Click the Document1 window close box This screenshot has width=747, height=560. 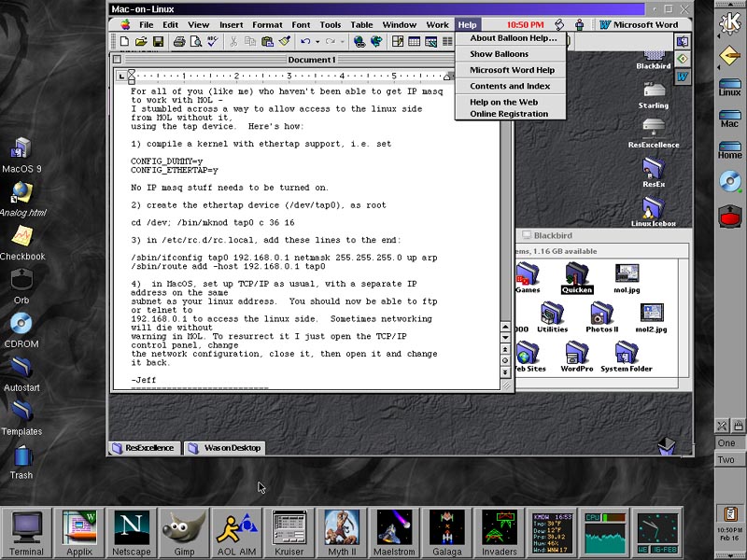[118, 60]
